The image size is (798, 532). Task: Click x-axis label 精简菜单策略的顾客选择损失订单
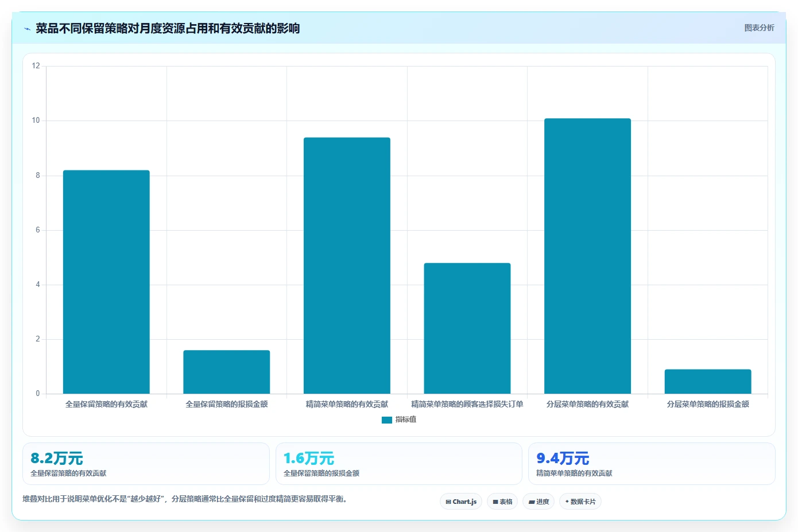tap(467, 404)
